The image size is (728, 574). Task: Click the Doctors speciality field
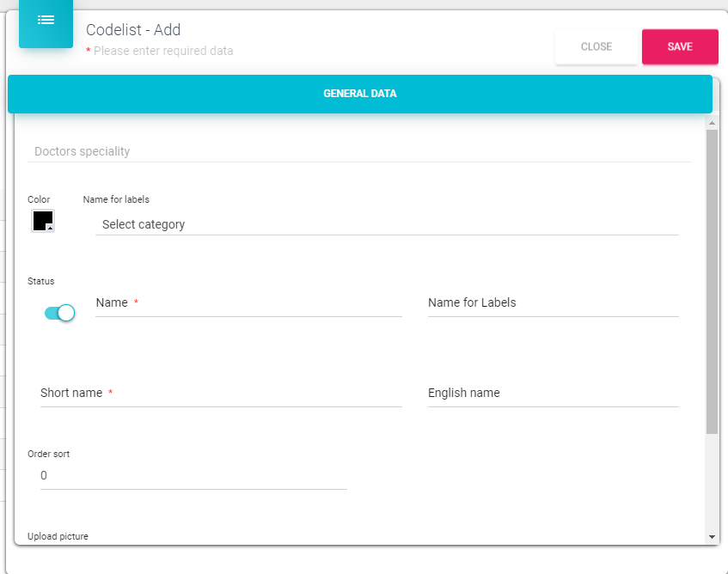359,151
